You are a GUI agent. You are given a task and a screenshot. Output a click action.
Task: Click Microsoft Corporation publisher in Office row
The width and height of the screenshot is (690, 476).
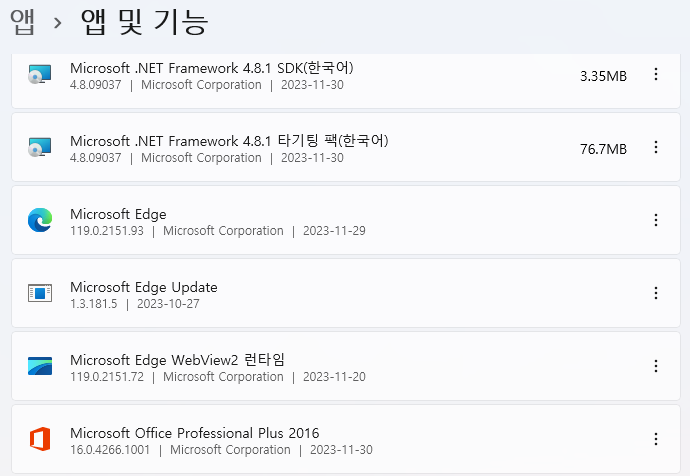click(230, 450)
